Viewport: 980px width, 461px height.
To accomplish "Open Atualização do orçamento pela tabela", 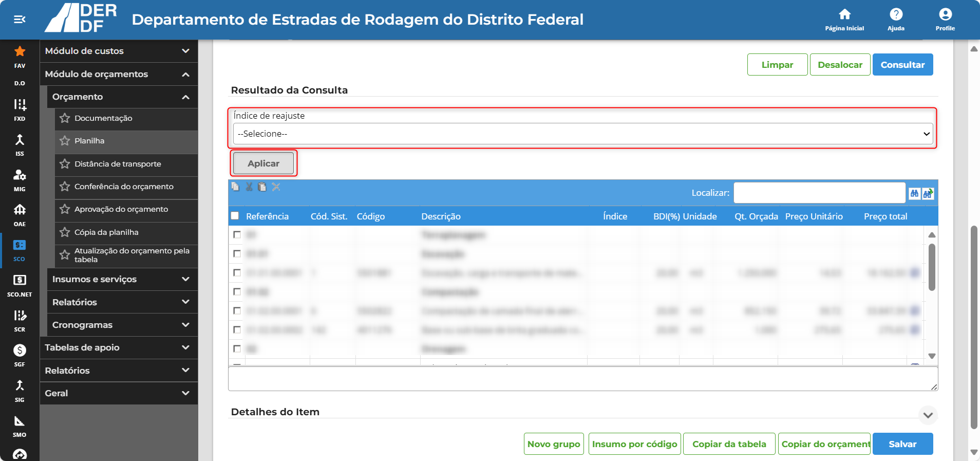I will [x=126, y=255].
